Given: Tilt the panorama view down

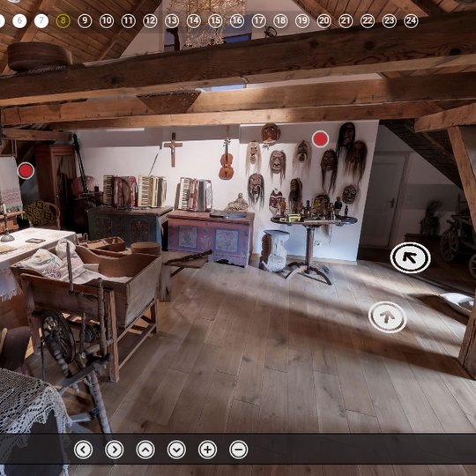Looking at the screenshot, I should click(x=176, y=450).
